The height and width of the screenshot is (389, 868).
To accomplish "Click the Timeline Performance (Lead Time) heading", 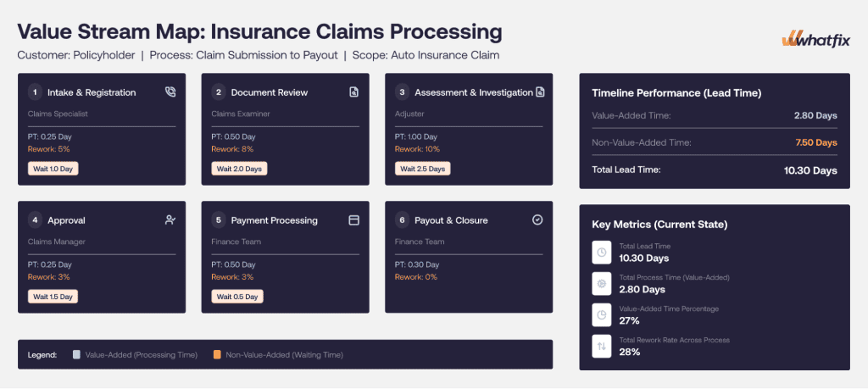I will (676, 93).
